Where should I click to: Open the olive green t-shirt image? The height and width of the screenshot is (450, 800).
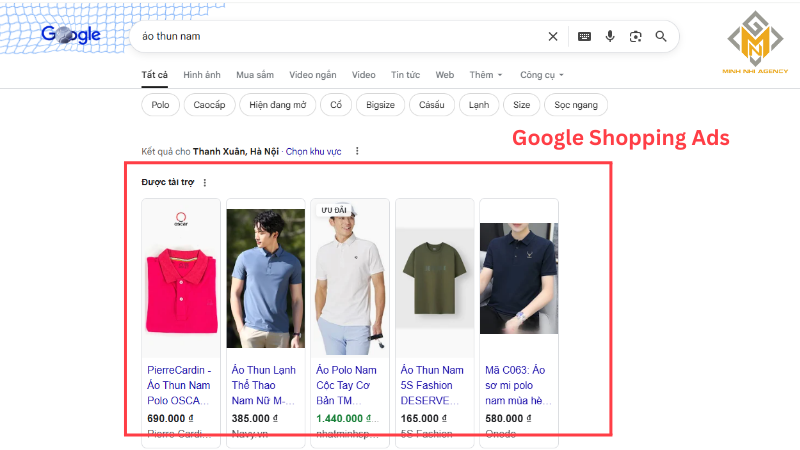pos(435,278)
